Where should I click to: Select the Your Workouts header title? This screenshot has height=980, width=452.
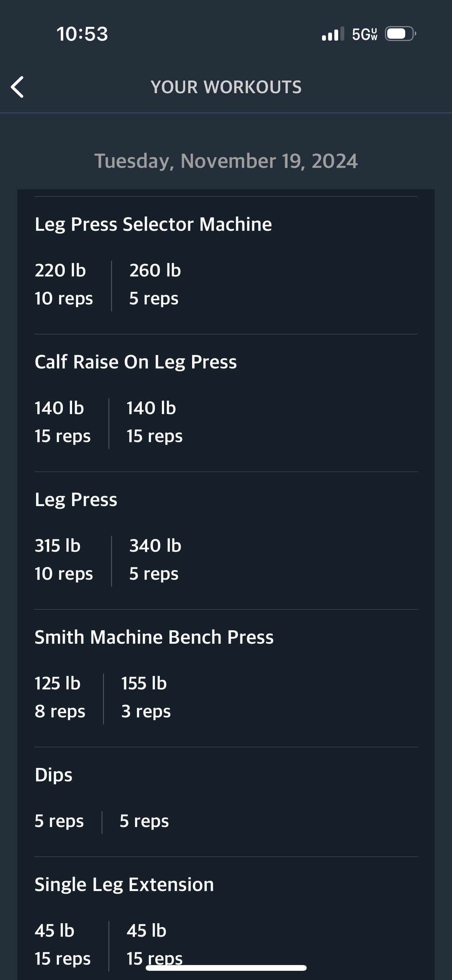(226, 87)
